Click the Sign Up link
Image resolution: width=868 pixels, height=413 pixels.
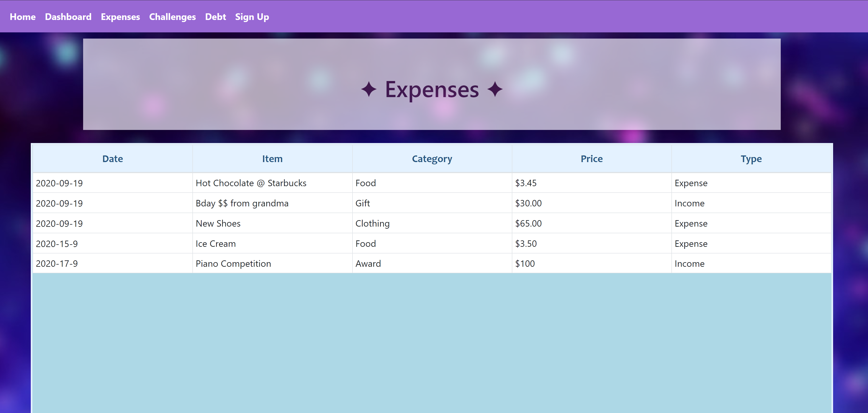(252, 17)
